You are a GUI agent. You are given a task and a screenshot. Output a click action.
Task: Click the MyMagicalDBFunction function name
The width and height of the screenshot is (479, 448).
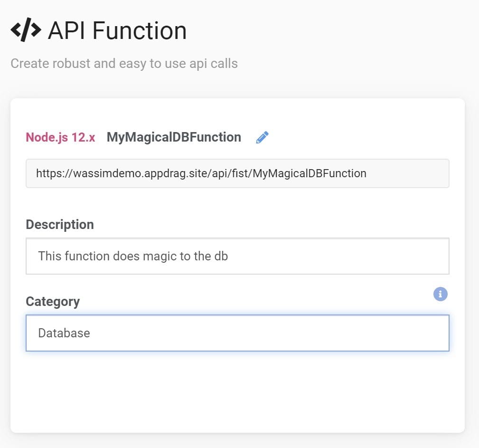pyautogui.click(x=174, y=137)
